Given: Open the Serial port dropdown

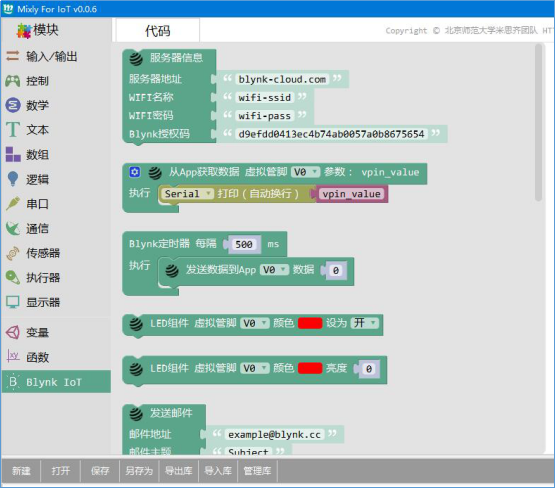Looking at the screenshot, I should coord(187,194).
